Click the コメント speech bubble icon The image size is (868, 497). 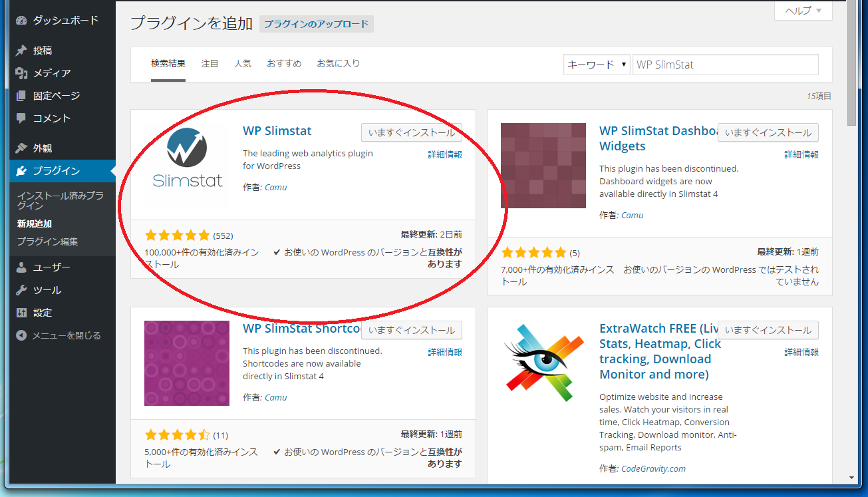coord(21,118)
